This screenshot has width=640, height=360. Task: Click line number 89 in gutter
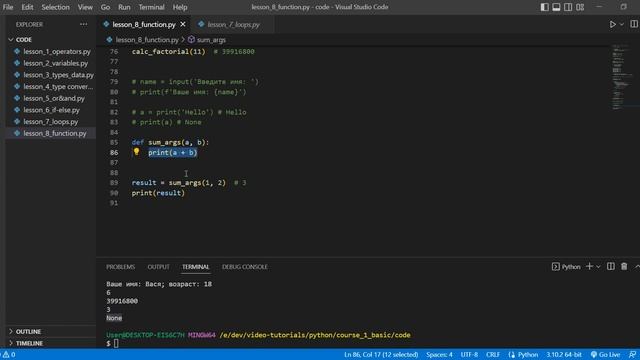[114, 183]
